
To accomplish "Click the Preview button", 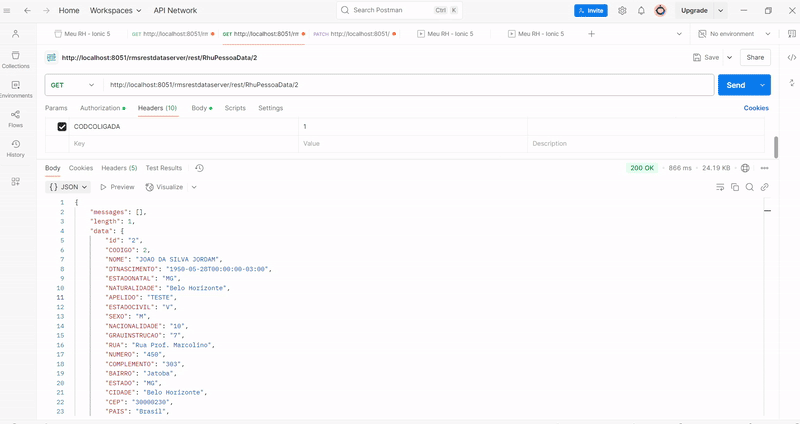I will coord(117,187).
